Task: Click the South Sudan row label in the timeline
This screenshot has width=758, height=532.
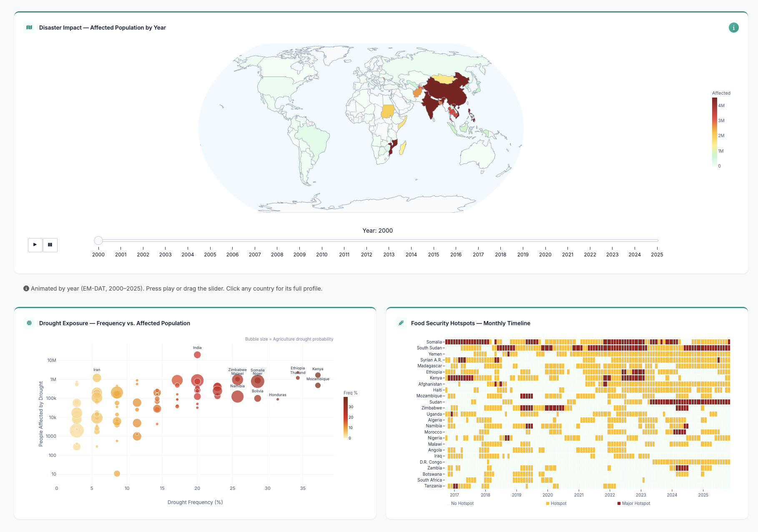Action: [429, 348]
